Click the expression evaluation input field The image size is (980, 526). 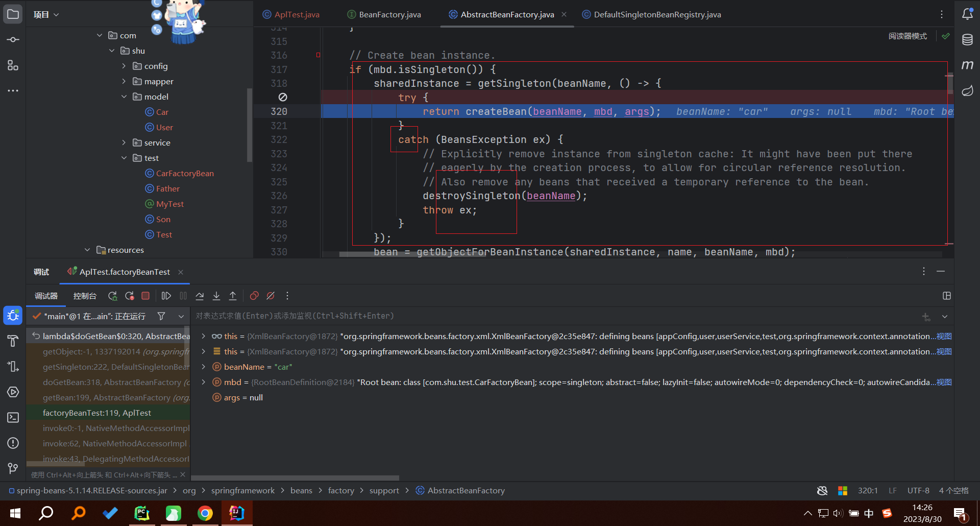(x=554, y=316)
